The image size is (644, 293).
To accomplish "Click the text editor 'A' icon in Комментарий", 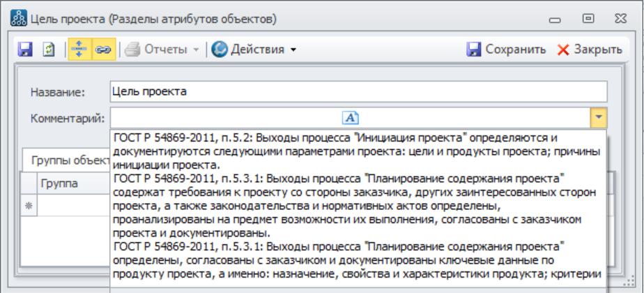I will coord(351,118).
